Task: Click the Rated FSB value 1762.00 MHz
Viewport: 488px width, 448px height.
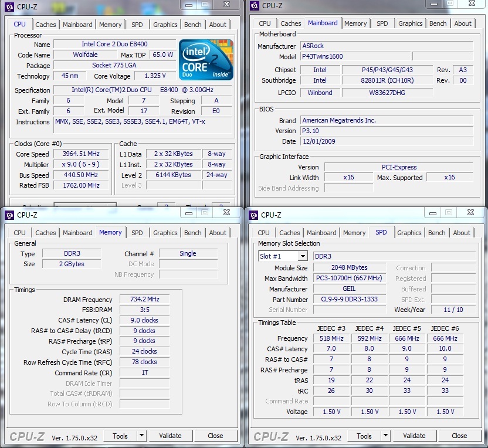Action: (x=81, y=185)
